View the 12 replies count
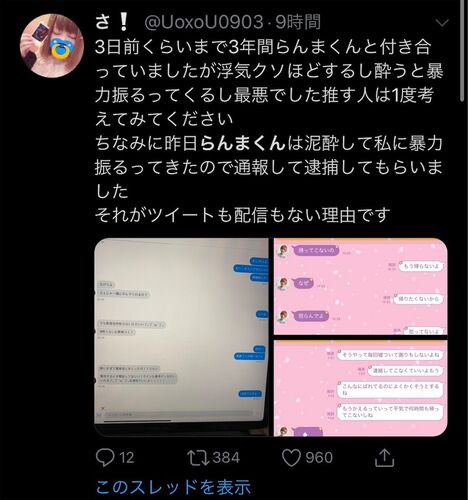The image size is (468, 500). (x=127, y=458)
